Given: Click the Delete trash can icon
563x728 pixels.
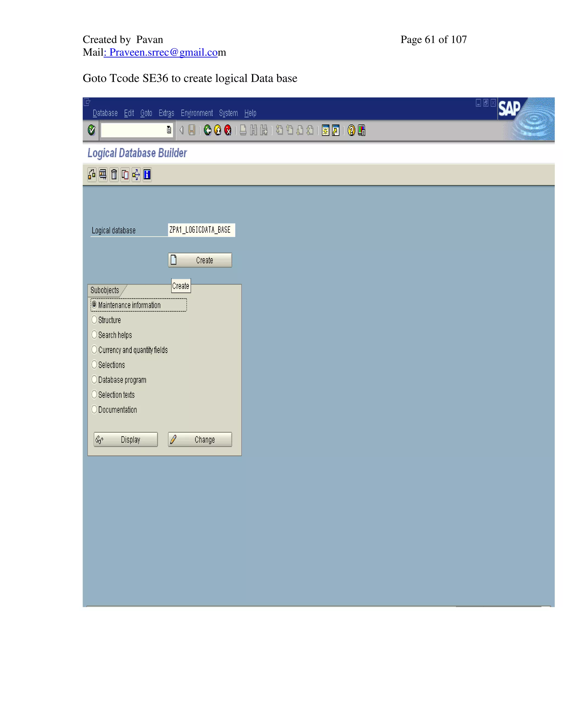Looking at the screenshot, I should [114, 175].
